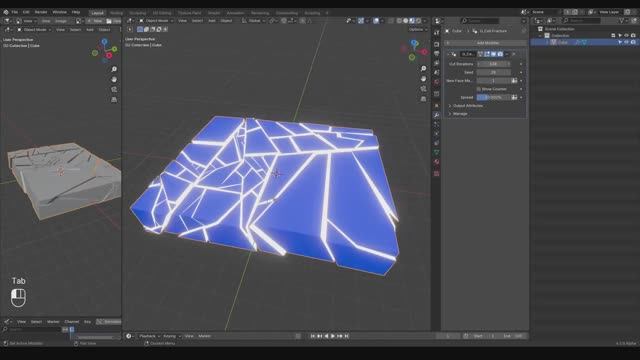The image size is (640, 360).
Task: Select Scene Collection in outliner
Action: (x=560, y=29)
